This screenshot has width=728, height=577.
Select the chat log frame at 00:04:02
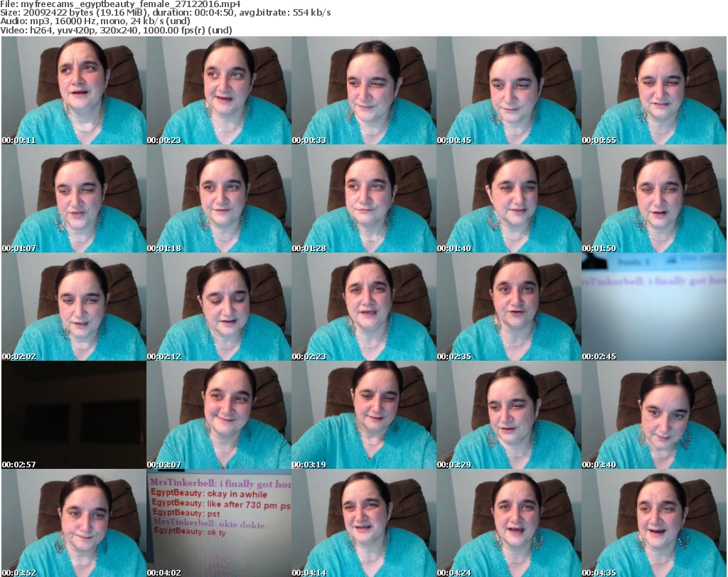coord(218,523)
